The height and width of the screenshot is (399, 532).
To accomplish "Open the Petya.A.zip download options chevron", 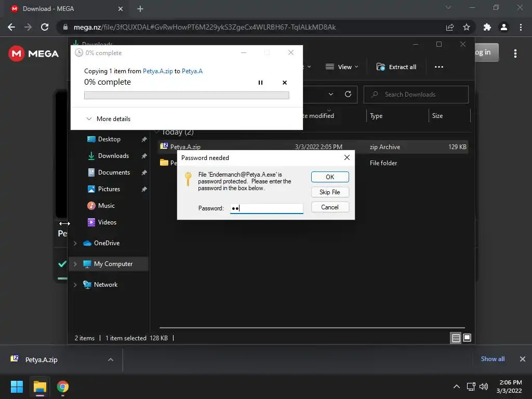I will (111, 360).
